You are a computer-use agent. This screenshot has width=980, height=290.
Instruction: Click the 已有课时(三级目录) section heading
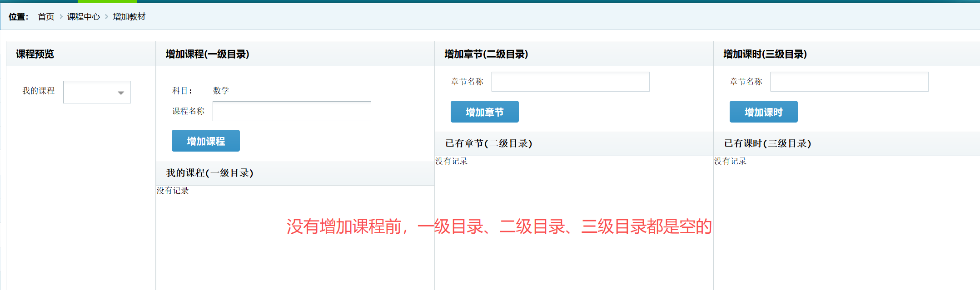767,143
